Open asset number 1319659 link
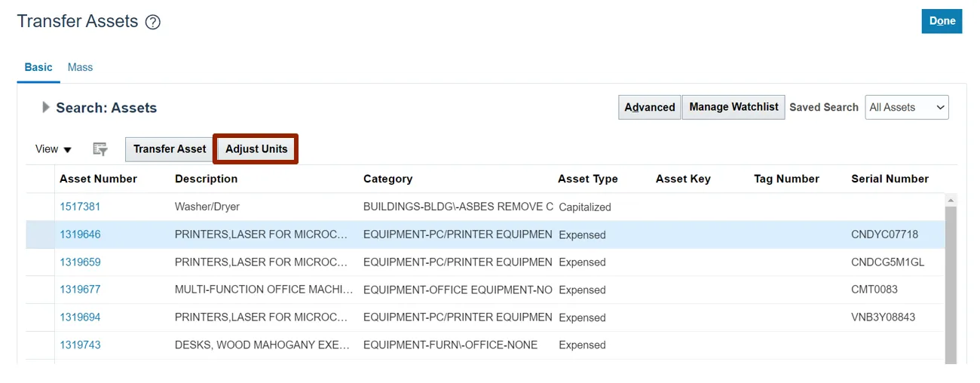 (80, 262)
